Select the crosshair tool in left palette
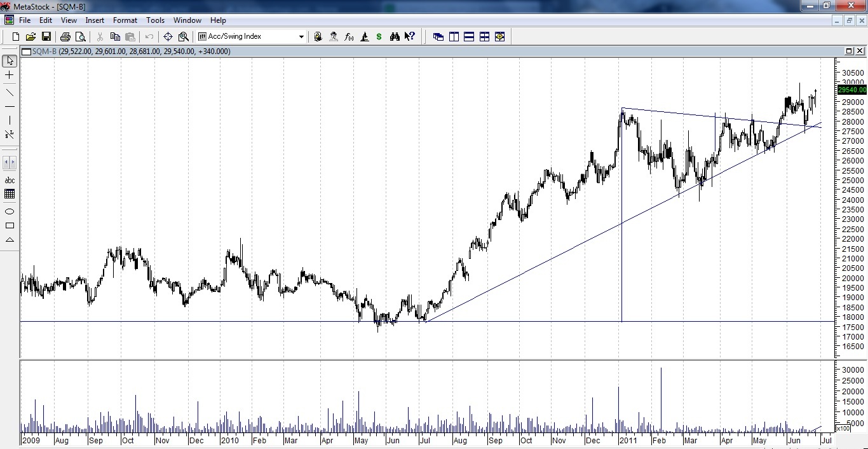868x449 pixels. click(x=10, y=75)
